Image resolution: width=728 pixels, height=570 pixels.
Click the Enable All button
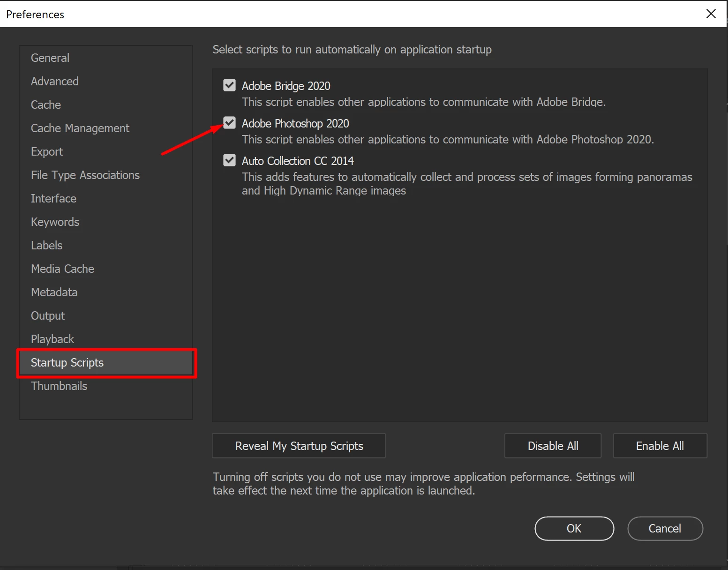coord(660,446)
